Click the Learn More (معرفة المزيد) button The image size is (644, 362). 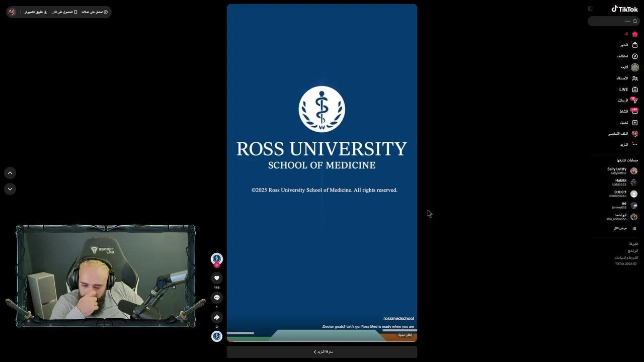pyautogui.click(x=322, y=352)
